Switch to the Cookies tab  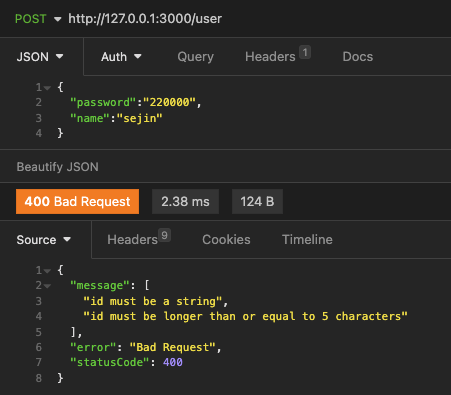tap(226, 240)
